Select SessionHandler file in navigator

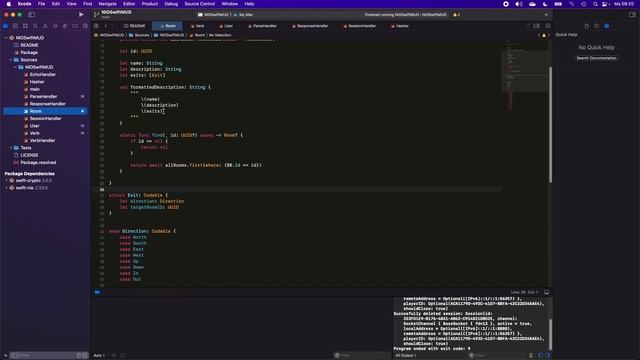(45, 118)
